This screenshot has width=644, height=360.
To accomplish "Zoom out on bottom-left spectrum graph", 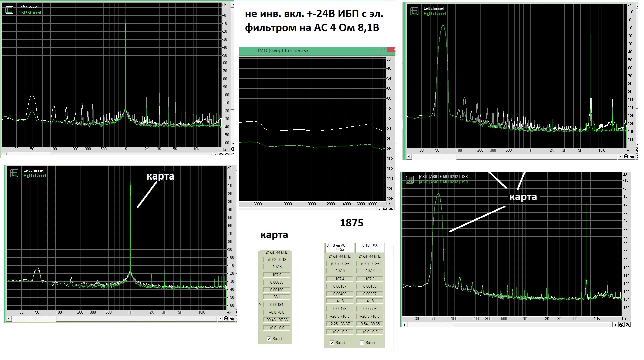I will (x=232, y=319).
